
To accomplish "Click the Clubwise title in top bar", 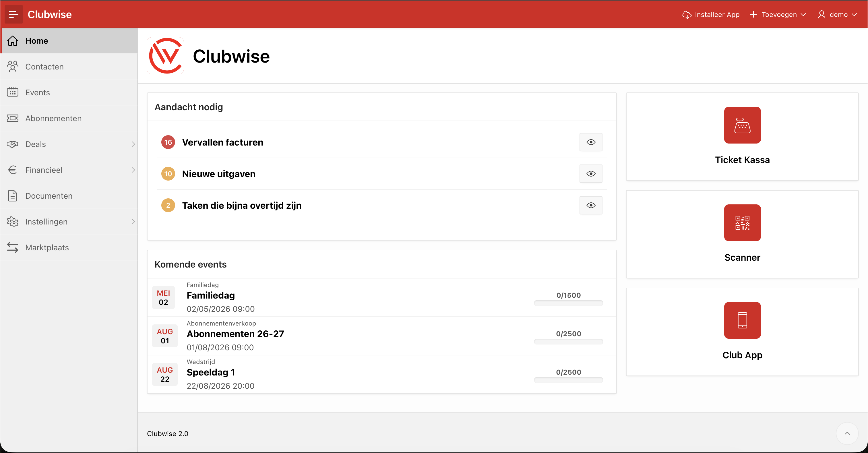I will click(50, 14).
